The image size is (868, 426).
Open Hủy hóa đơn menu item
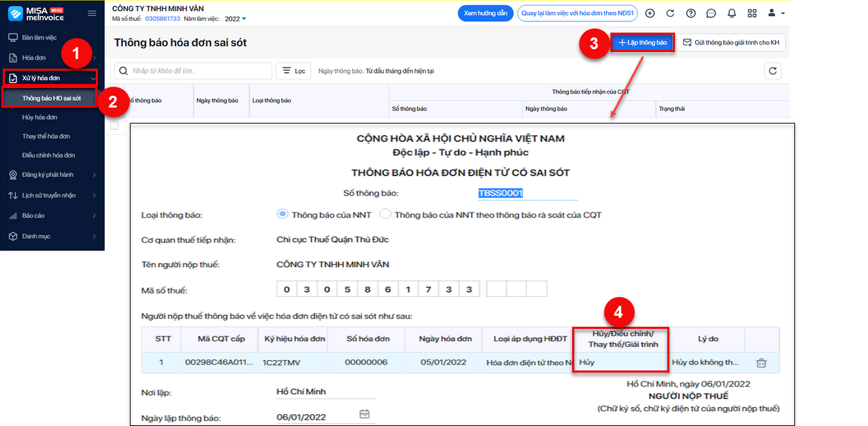click(40, 117)
